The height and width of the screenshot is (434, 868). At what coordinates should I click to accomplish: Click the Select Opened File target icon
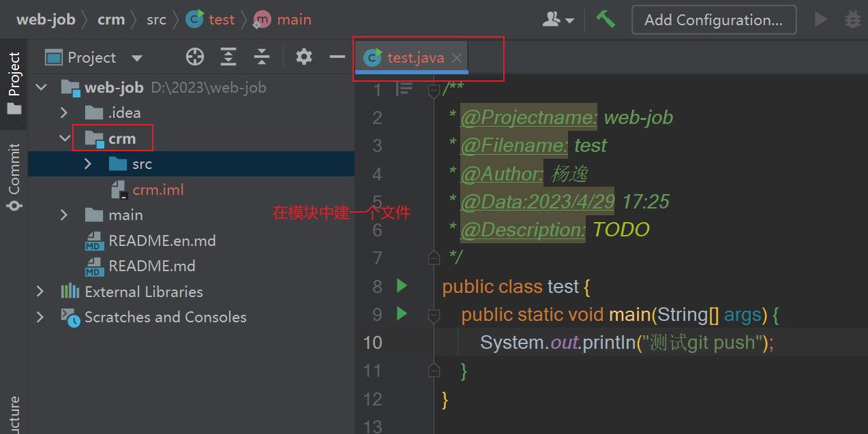point(195,57)
